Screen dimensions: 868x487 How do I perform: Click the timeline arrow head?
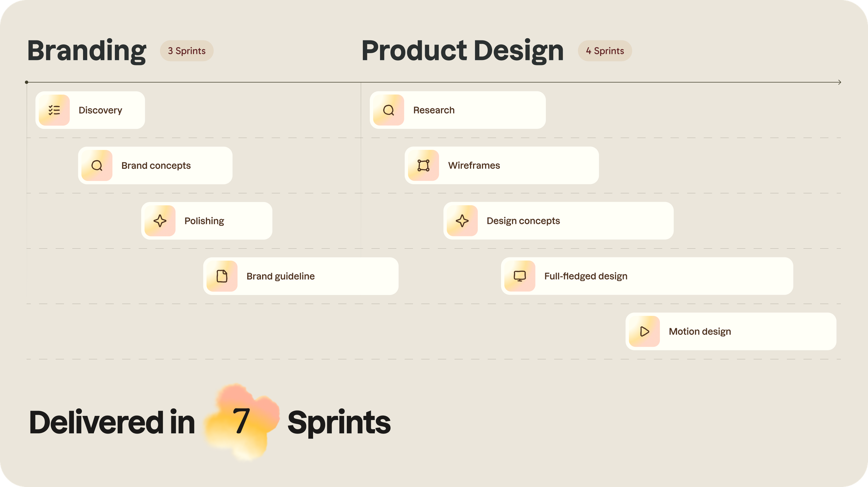pyautogui.click(x=839, y=82)
